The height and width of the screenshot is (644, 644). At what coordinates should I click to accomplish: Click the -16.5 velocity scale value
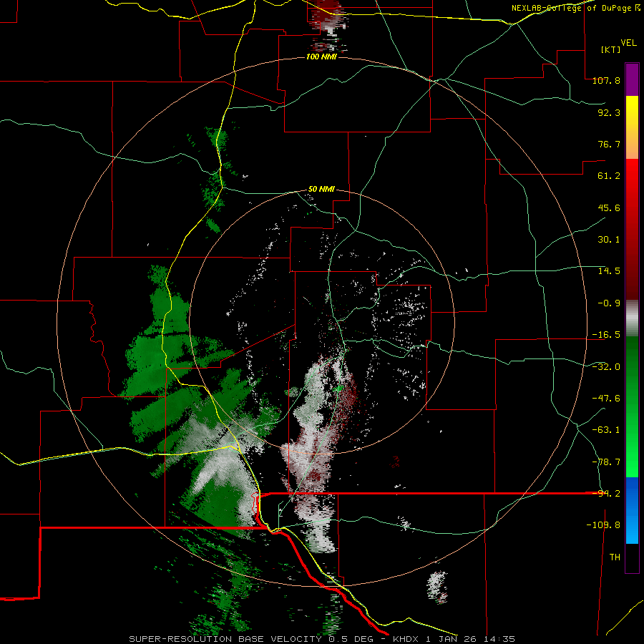tap(606, 335)
